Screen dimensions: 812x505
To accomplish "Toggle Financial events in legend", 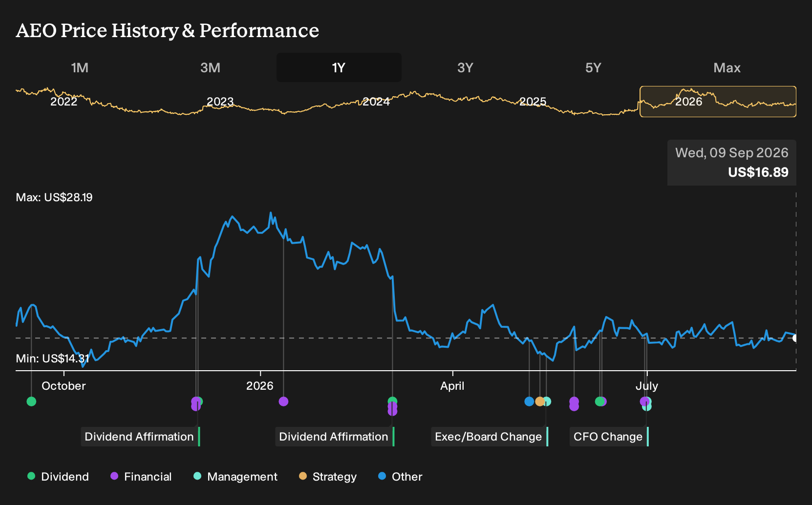I will (x=141, y=477).
